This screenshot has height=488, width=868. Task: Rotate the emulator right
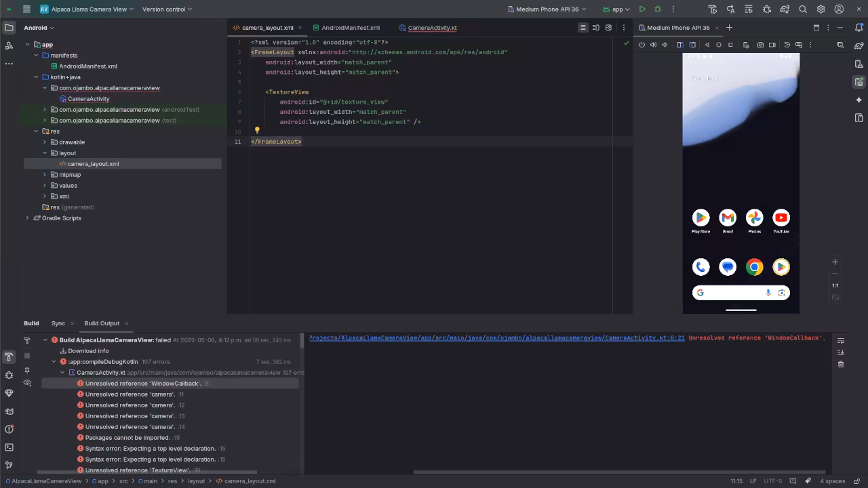coord(692,45)
